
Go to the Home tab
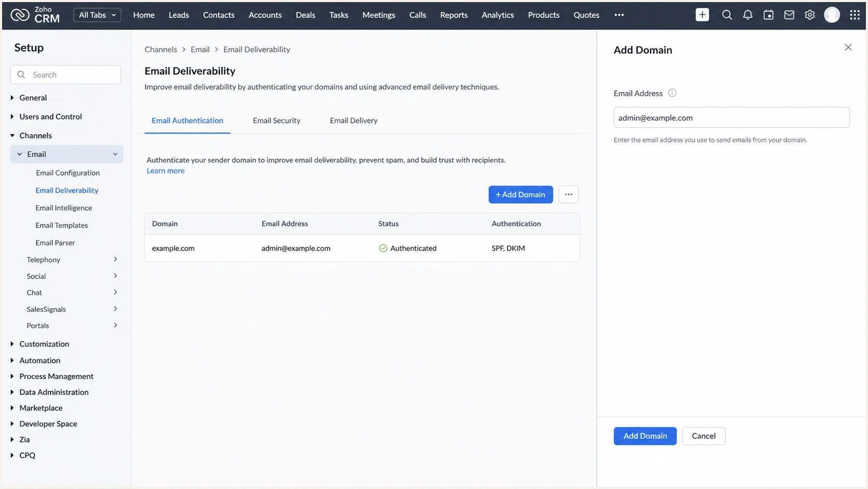pos(144,15)
